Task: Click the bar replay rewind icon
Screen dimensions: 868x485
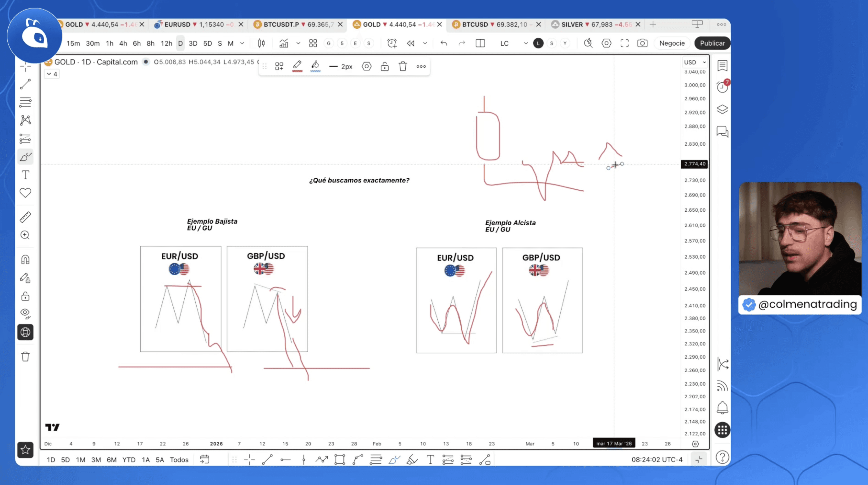Action: (x=411, y=43)
